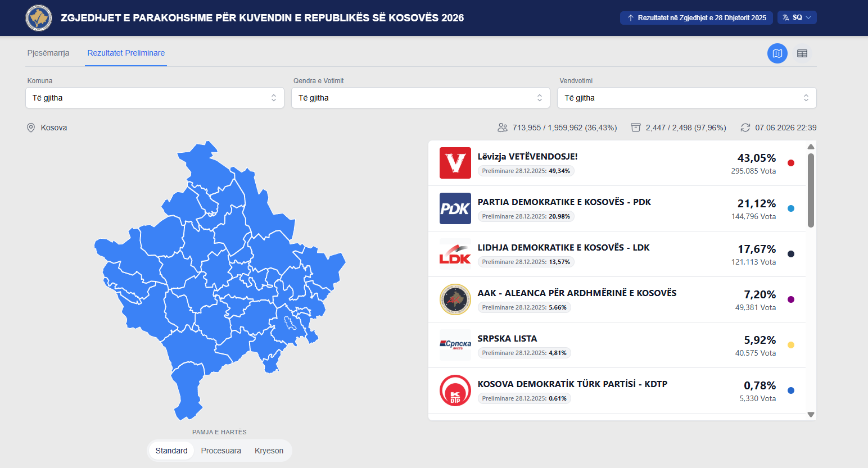Click the AAK party logo
The width and height of the screenshot is (868, 468).
pos(455,299)
